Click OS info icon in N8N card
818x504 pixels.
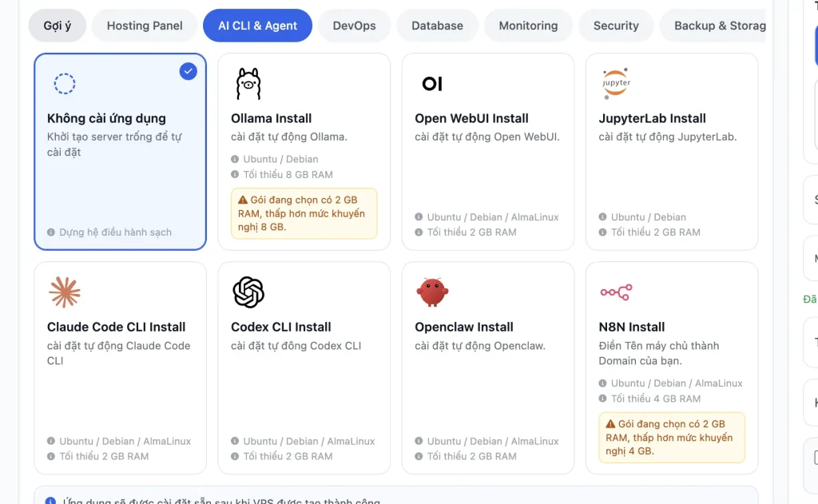pos(602,383)
